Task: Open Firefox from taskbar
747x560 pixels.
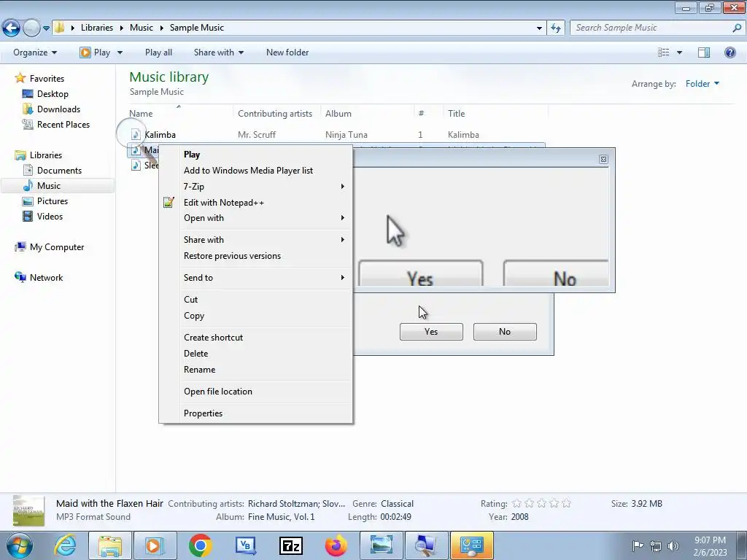Action: (x=336, y=545)
